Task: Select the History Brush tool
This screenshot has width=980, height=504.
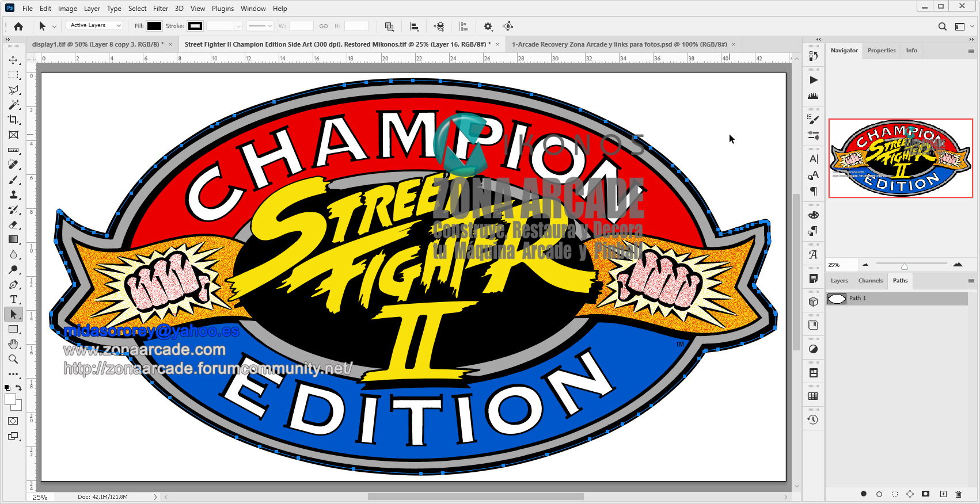Action: coord(13,210)
